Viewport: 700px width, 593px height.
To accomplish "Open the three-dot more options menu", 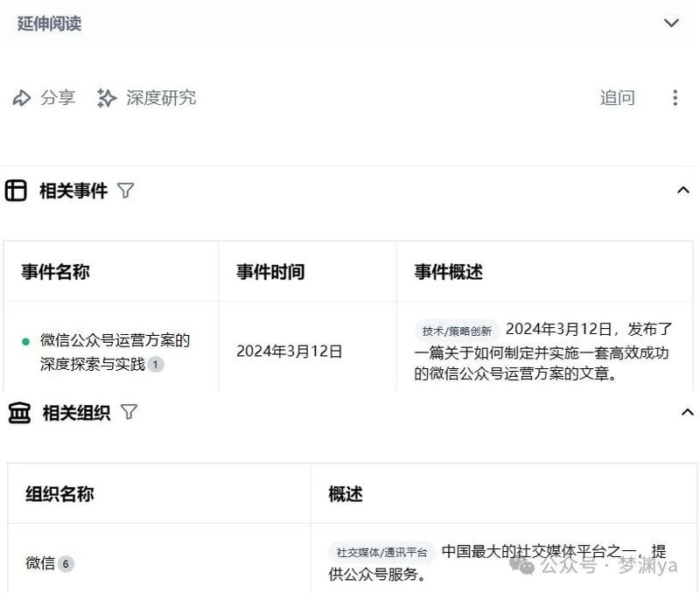I will point(675,98).
